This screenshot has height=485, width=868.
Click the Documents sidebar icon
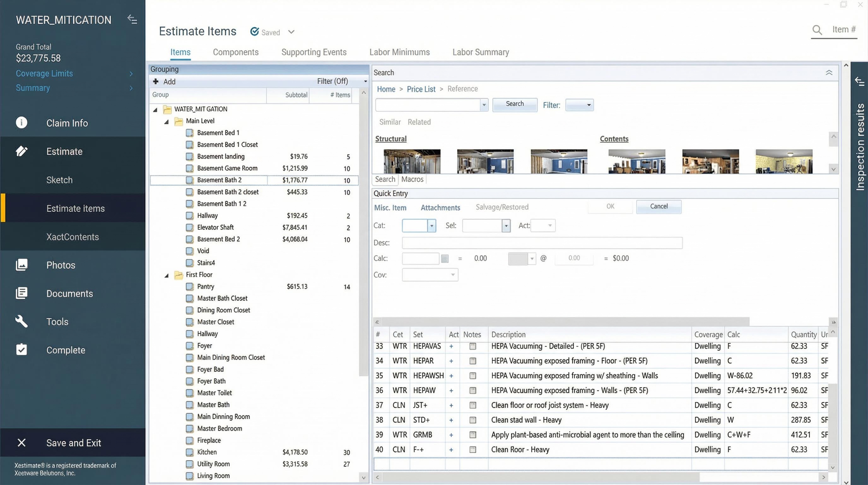tap(21, 293)
